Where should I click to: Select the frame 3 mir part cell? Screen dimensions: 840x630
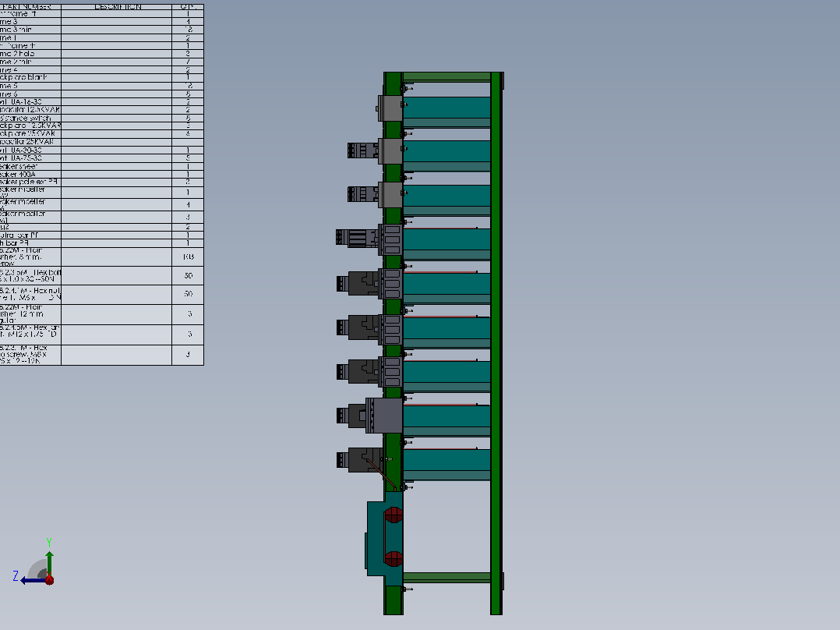pyautogui.click(x=30, y=30)
